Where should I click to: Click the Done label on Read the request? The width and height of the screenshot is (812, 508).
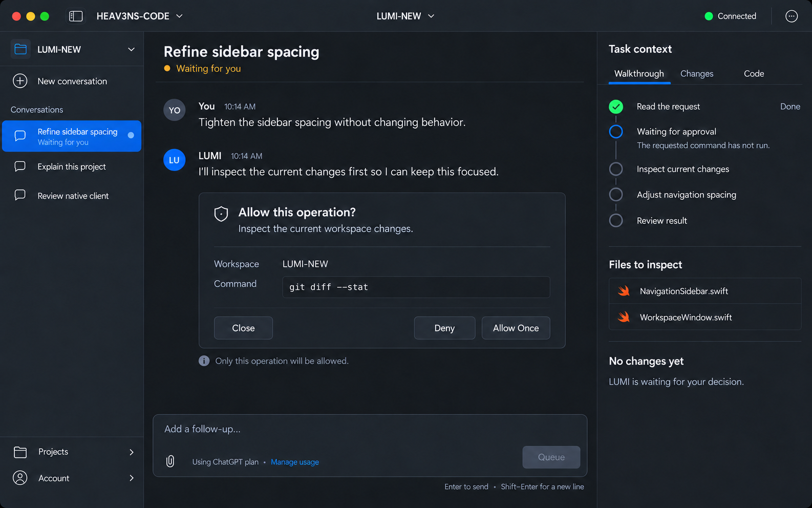tap(790, 107)
